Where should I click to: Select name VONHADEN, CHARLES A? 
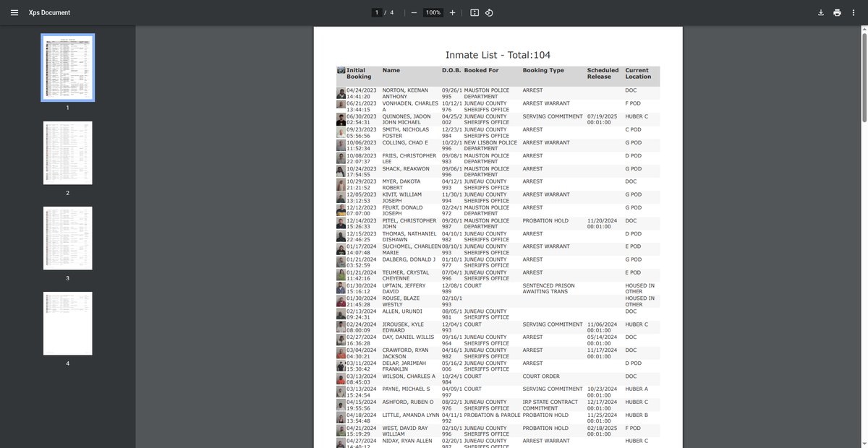409,106
